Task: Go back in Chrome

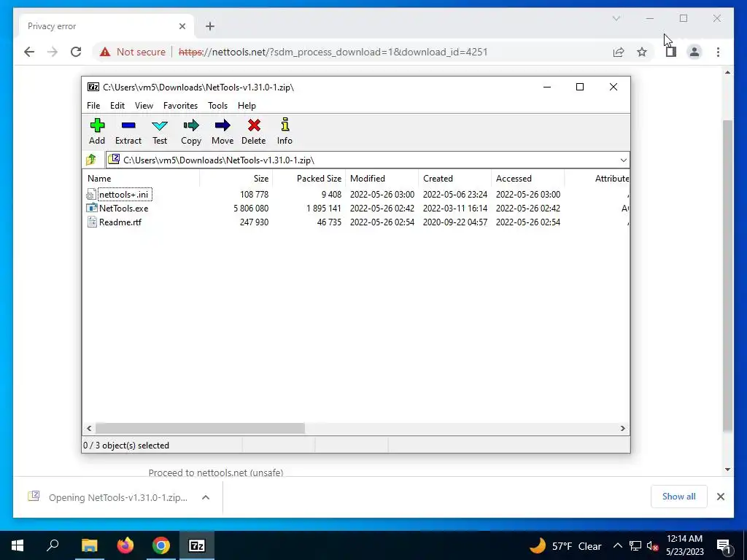Action: coord(29,52)
